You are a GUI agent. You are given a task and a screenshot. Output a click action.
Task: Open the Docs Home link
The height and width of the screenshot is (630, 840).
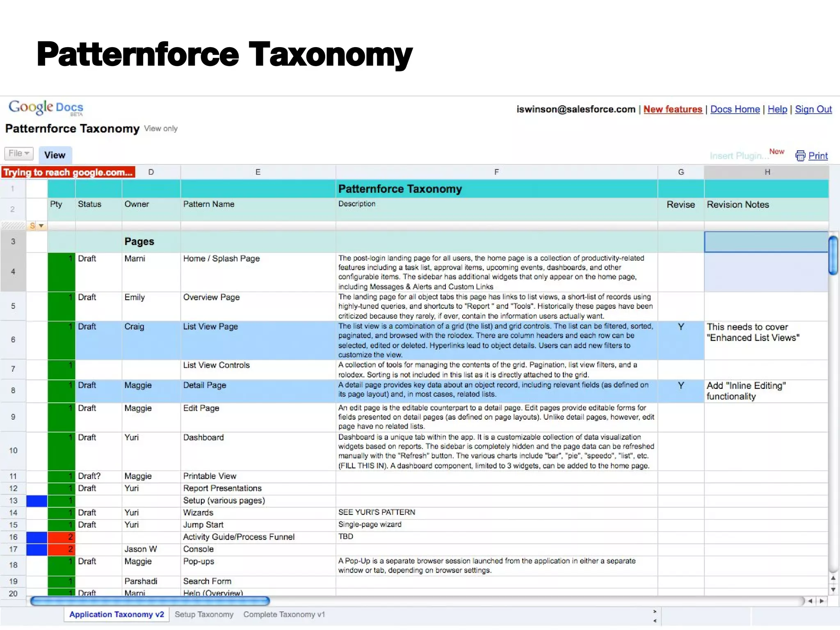[x=735, y=109]
